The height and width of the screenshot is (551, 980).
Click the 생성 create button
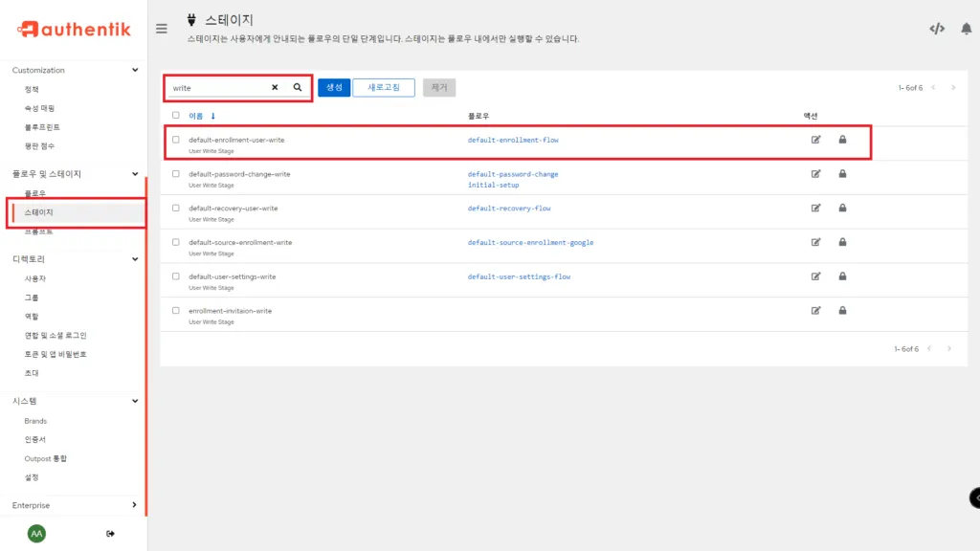(334, 87)
